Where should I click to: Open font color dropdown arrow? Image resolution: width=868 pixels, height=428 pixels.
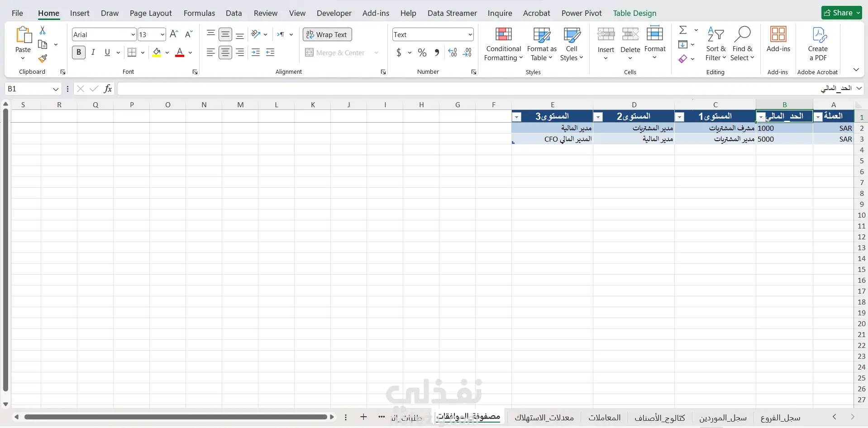click(x=191, y=52)
